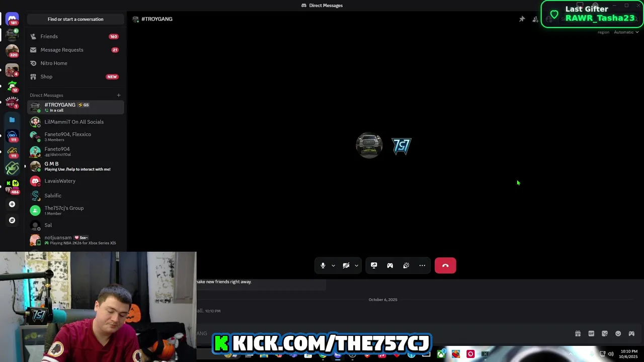Select the #TROYGANG conversation

point(75,107)
